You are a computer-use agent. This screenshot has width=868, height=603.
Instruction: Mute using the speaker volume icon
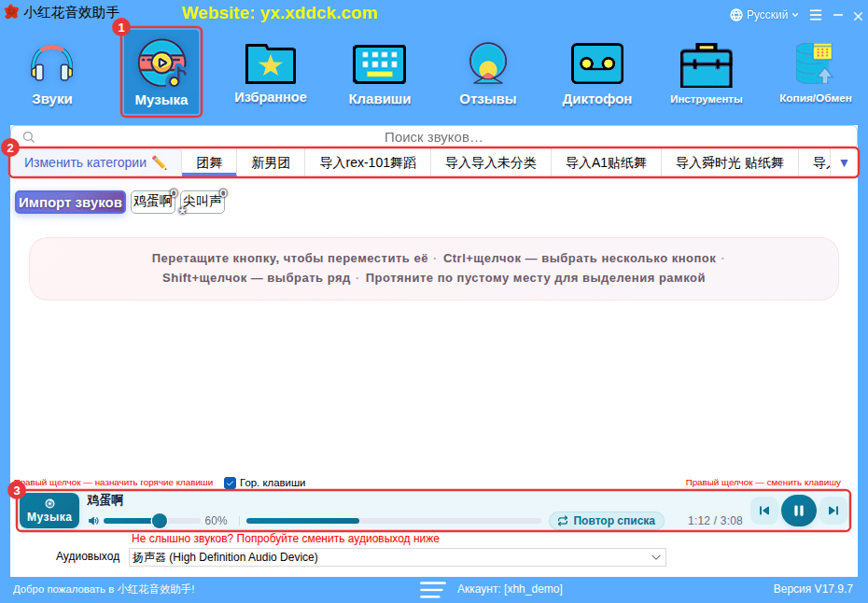[93, 521]
